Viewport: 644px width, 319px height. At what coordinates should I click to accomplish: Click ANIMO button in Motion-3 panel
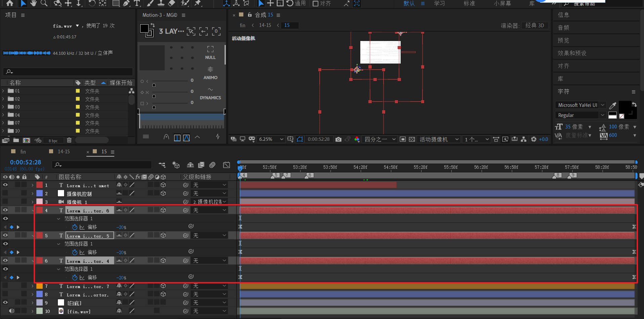tap(210, 73)
